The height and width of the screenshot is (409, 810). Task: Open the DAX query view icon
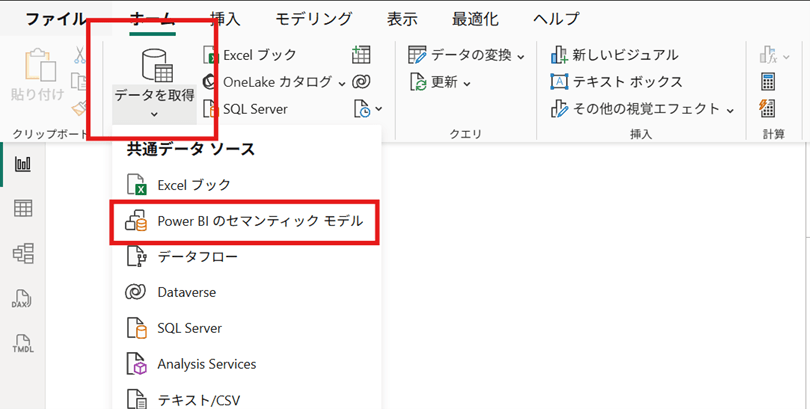[x=22, y=298]
